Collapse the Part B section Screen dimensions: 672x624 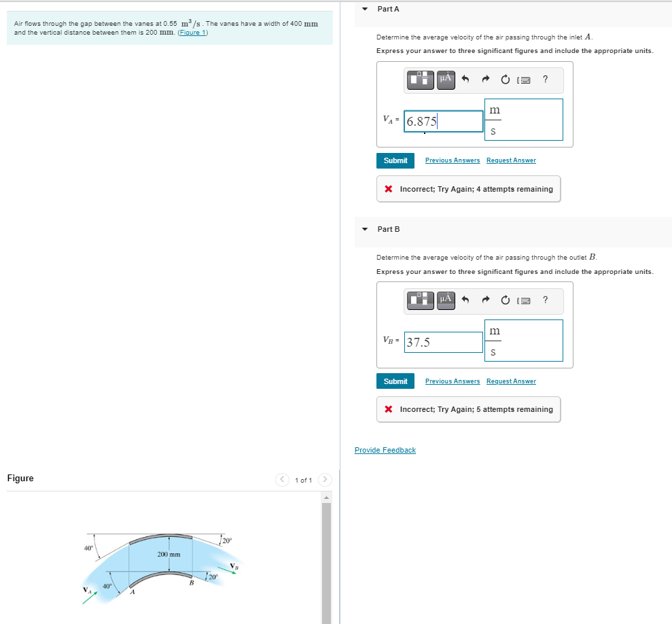tap(365, 229)
